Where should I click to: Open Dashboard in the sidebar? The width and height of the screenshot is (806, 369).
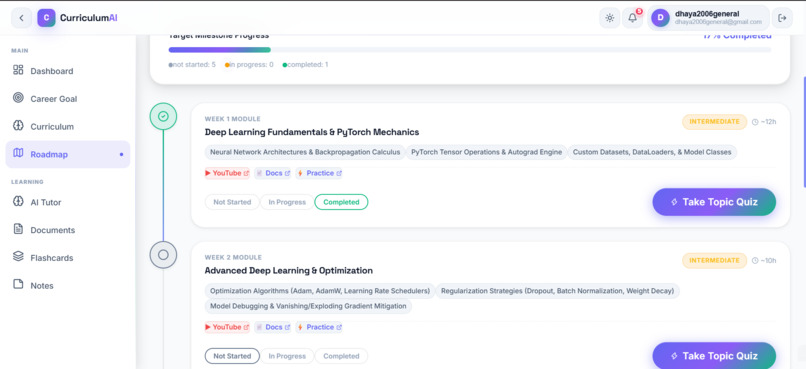click(x=67, y=71)
